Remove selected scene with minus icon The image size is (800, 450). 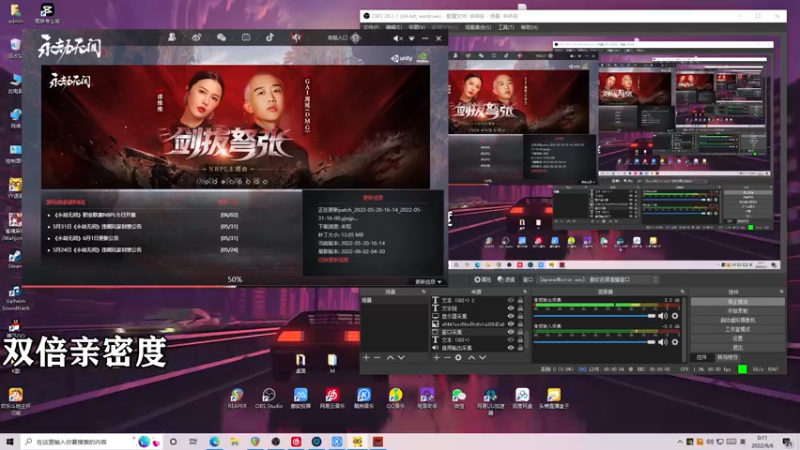click(377, 358)
